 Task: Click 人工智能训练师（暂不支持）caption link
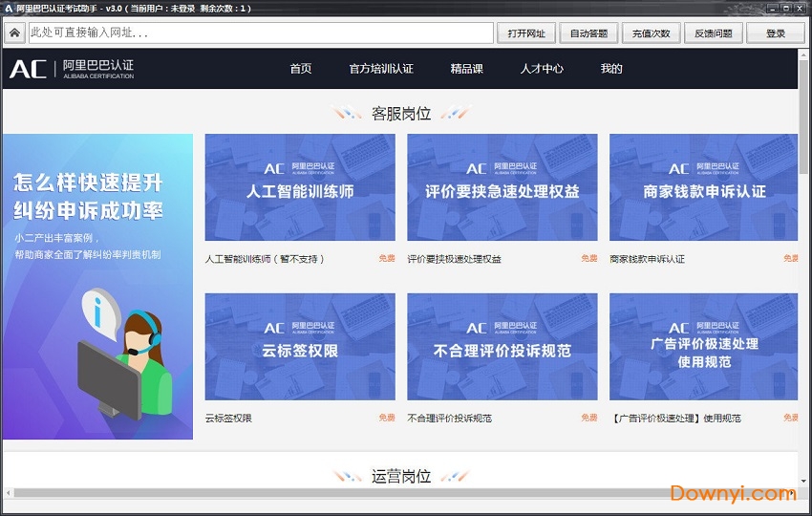tap(265, 259)
